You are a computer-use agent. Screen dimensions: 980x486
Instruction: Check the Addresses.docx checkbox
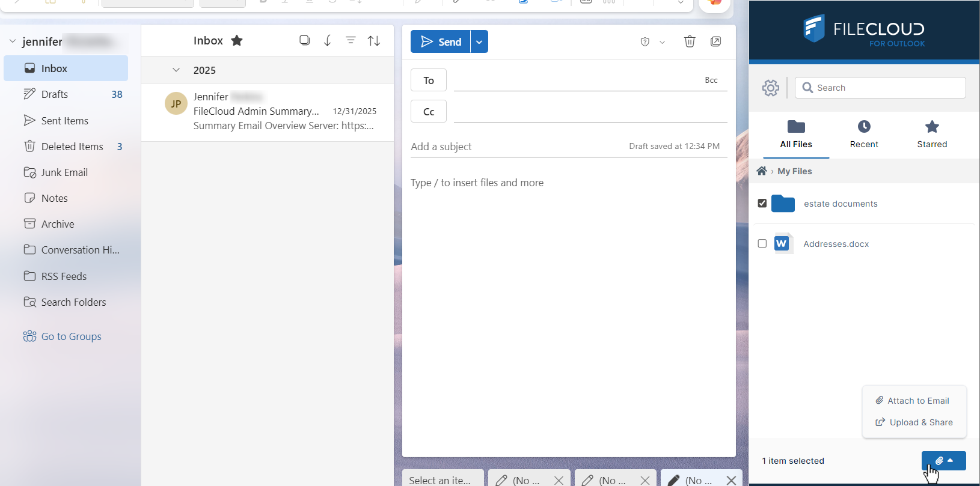pyautogui.click(x=762, y=243)
